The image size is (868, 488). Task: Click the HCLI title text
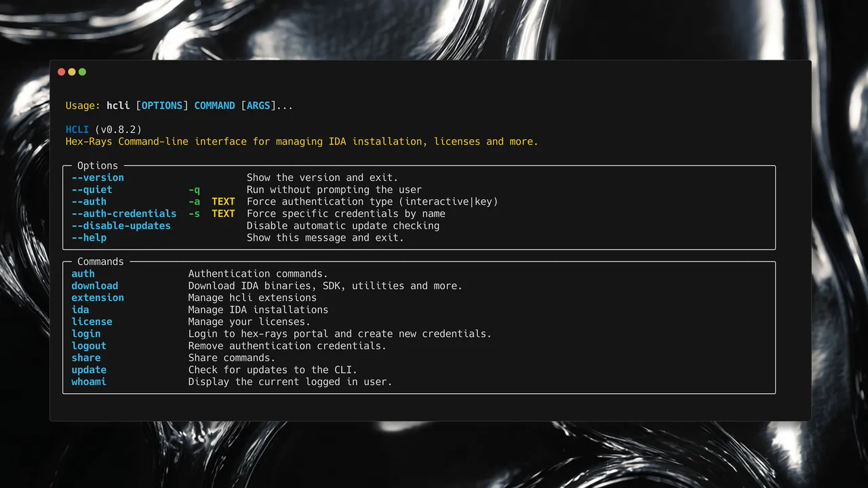[x=77, y=129]
